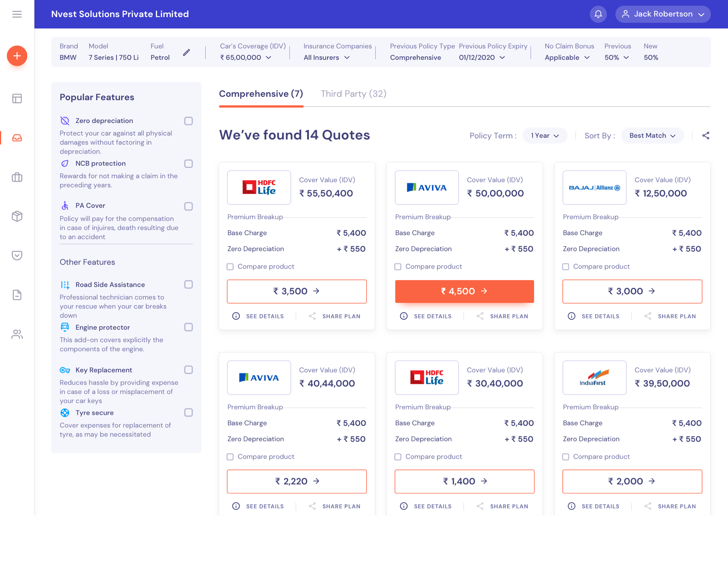
Task: Click the pencil edit car details icon
Action: coord(187,52)
